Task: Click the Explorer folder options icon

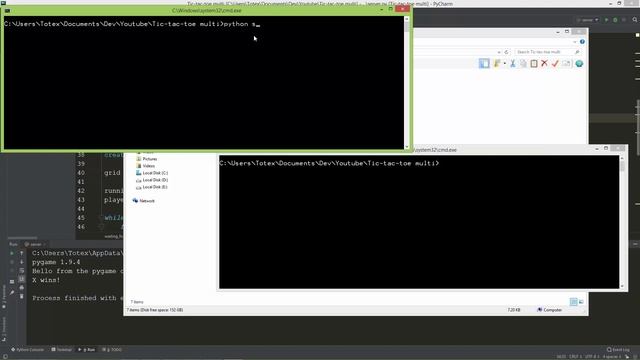Action: [x=497, y=64]
